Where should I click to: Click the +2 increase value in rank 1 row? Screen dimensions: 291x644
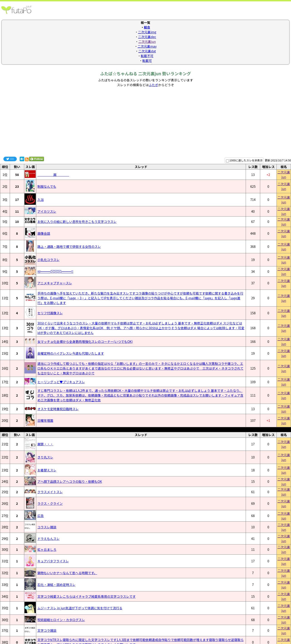268,175
